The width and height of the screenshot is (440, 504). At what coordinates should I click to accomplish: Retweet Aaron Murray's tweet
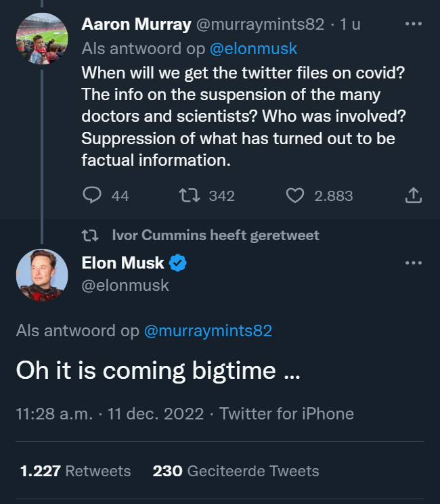click(188, 196)
